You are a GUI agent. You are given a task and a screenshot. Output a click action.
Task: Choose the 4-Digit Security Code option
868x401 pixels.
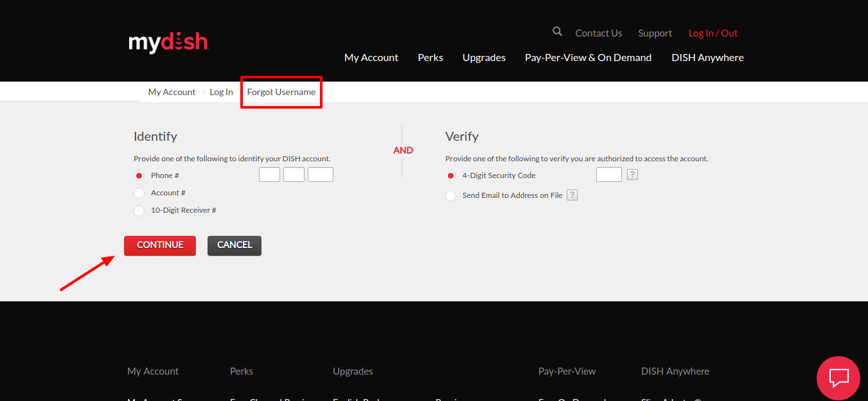(x=450, y=175)
